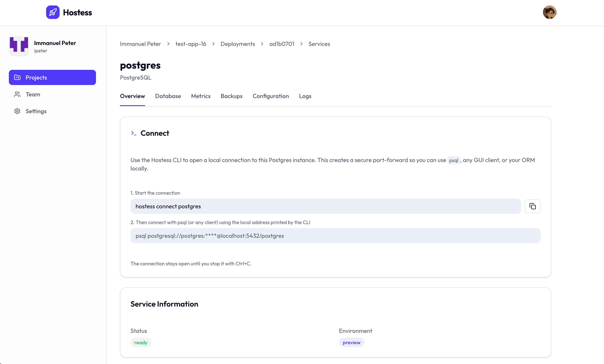Open the user avatar menu

coord(549,12)
